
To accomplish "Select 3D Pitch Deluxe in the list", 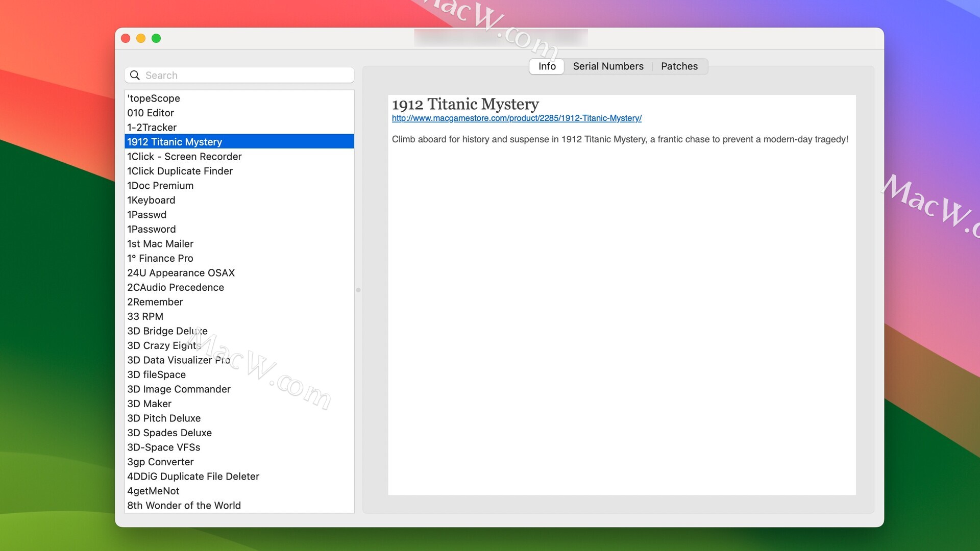I will tap(239, 418).
